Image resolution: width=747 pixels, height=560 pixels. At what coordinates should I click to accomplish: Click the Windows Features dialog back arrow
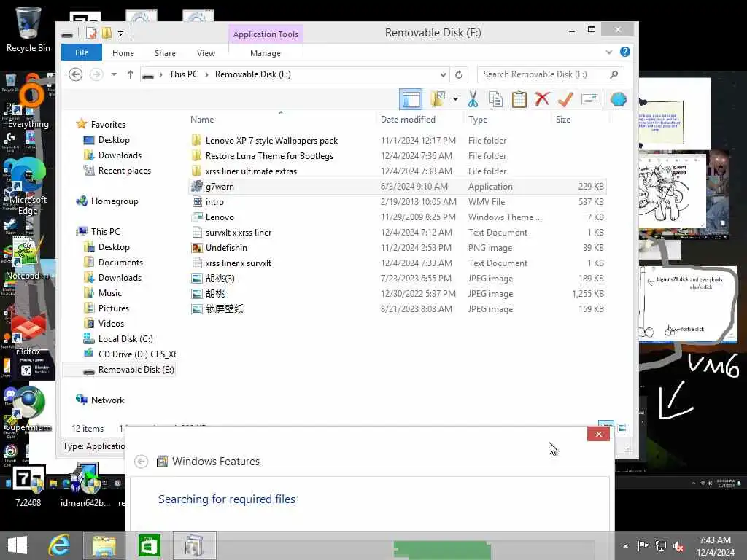pyautogui.click(x=141, y=462)
